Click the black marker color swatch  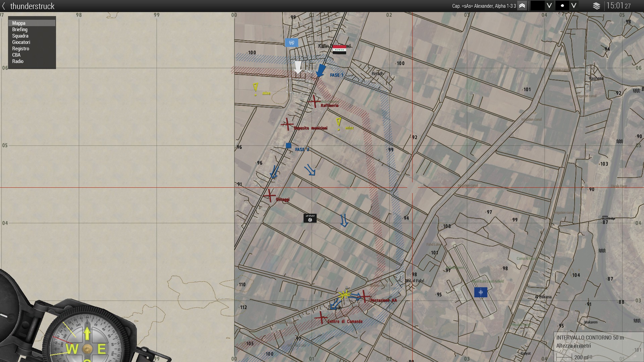(x=537, y=6)
